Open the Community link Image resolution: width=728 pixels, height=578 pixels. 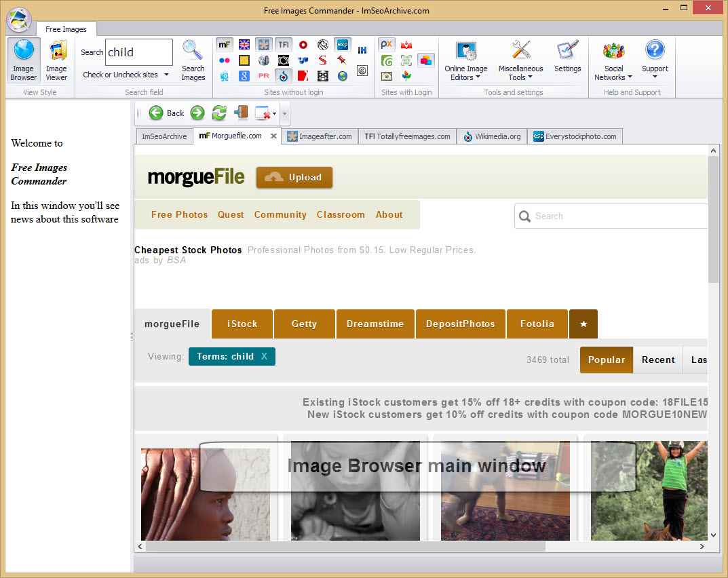click(x=280, y=214)
